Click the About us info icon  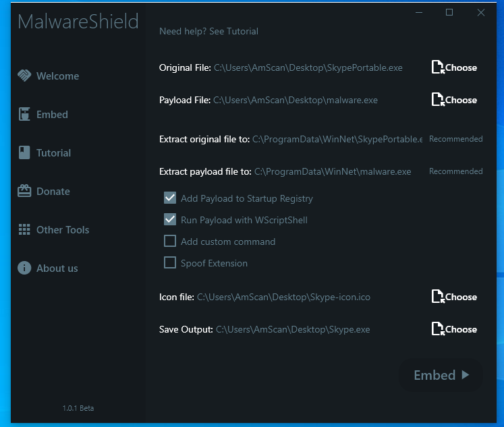[x=24, y=268]
